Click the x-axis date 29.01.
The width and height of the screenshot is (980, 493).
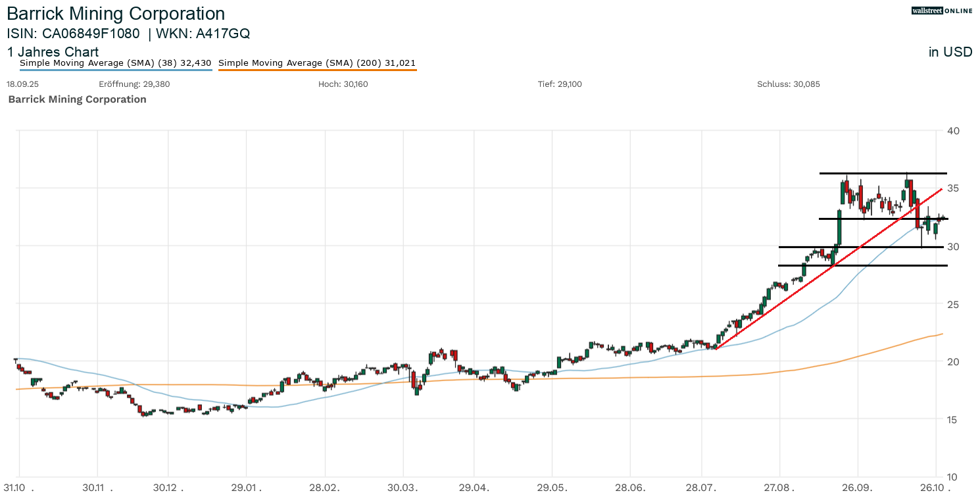click(246, 488)
